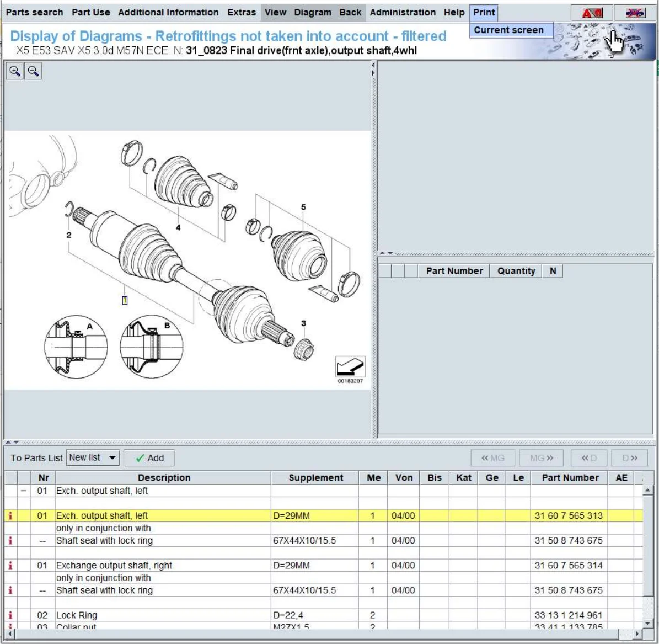This screenshot has height=644, width=659.
Task: Click the zoom out magnifier icon
Action: (33, 71)
